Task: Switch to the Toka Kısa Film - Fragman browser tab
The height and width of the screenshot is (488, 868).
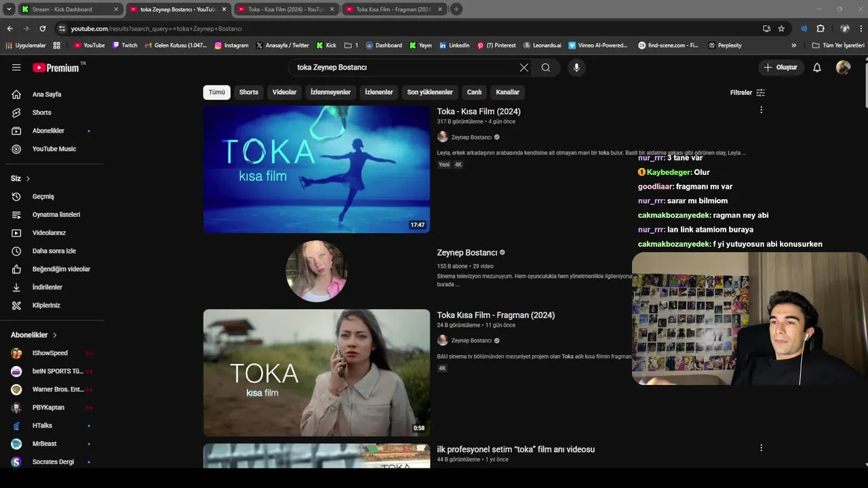Action: (394, 9)
